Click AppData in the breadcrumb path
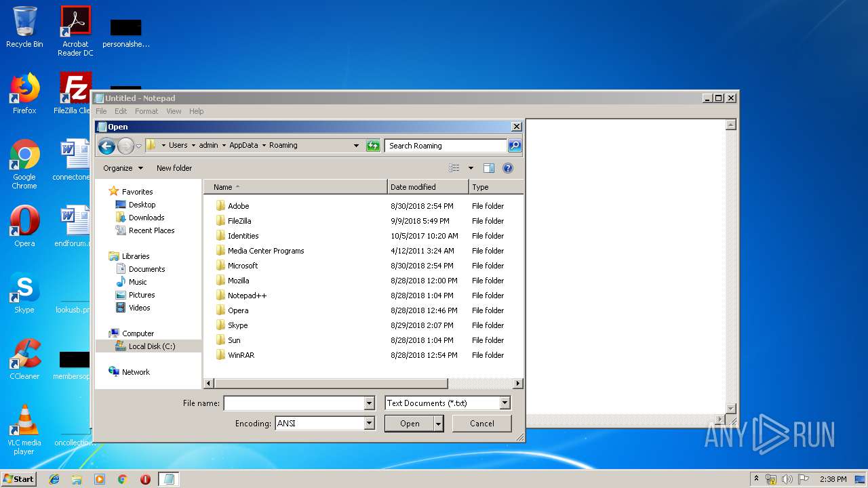 click(x=243, y=145)
